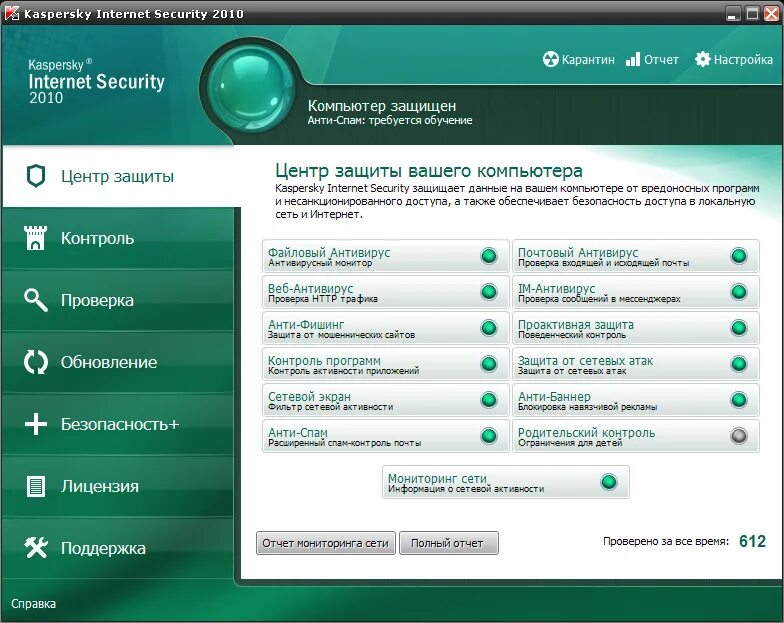Viewport: 784px width, 623px height.
Task: Click the radiation icon next to Карантин
Action: point(550,60)
